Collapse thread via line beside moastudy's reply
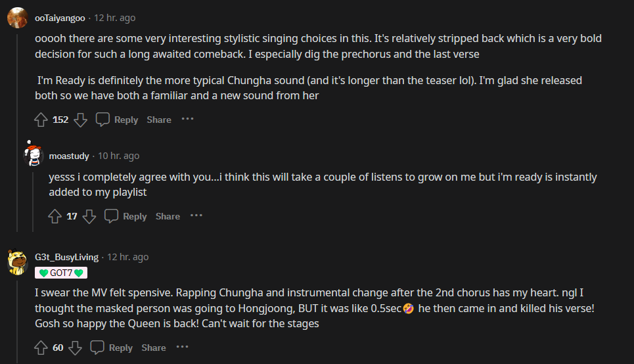Image resolution: width=634 pixels, height=364 pixels. coord(33,197)
